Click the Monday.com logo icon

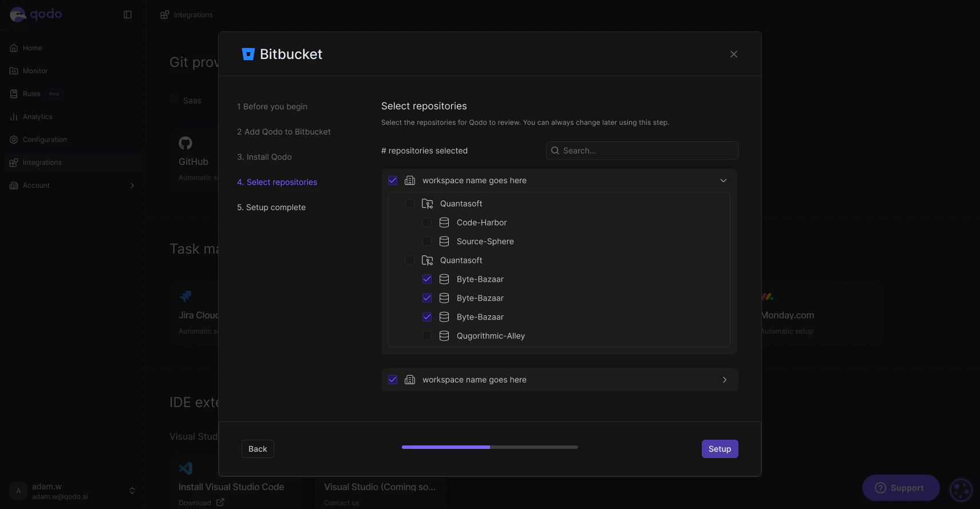coord(768,297)
